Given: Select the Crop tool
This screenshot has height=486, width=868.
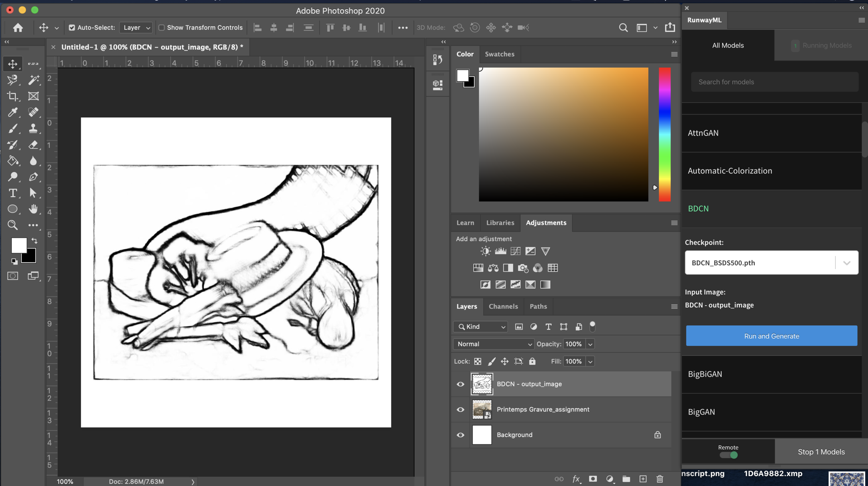Looking at the screenshot, I should pos(12,96).
